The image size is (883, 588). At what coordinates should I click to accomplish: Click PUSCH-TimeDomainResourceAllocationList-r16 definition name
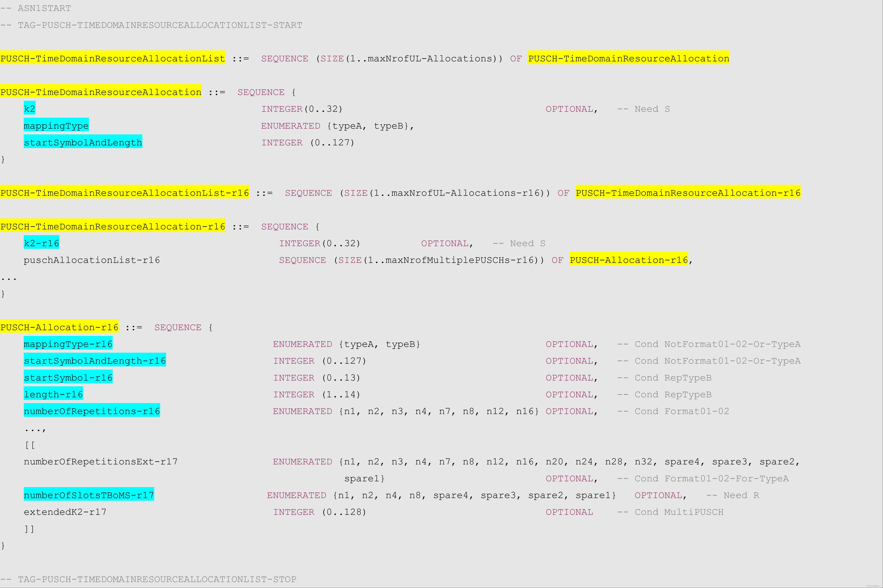tap(124, 193)
